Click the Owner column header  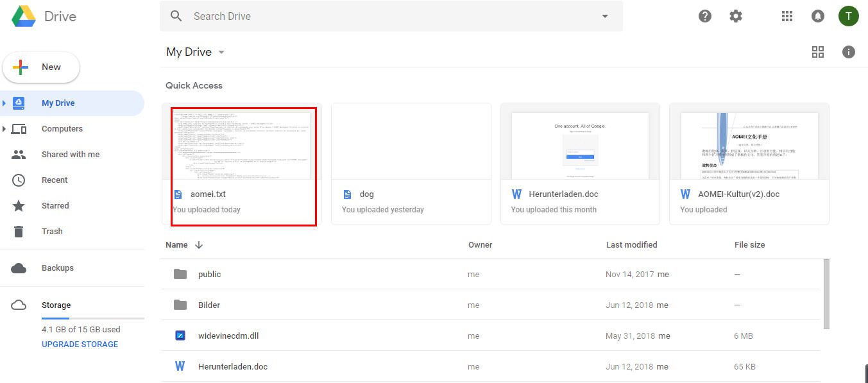[x=481, y=244]
